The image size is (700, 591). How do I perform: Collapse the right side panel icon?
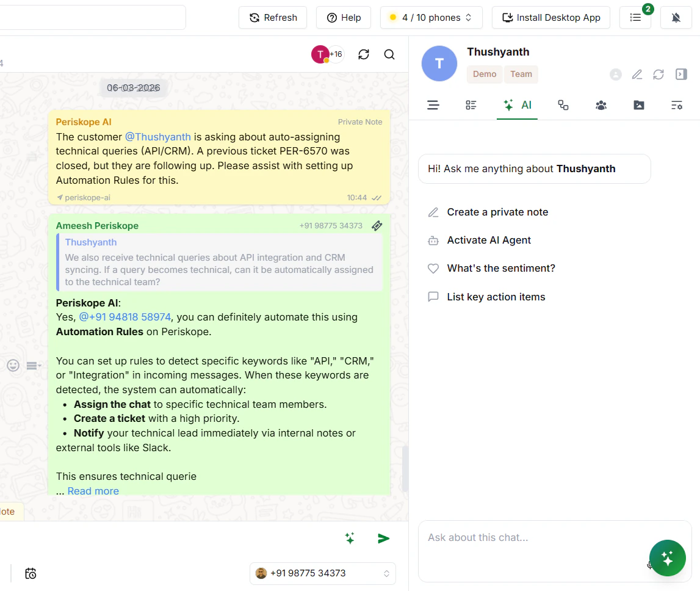(681, 74)
